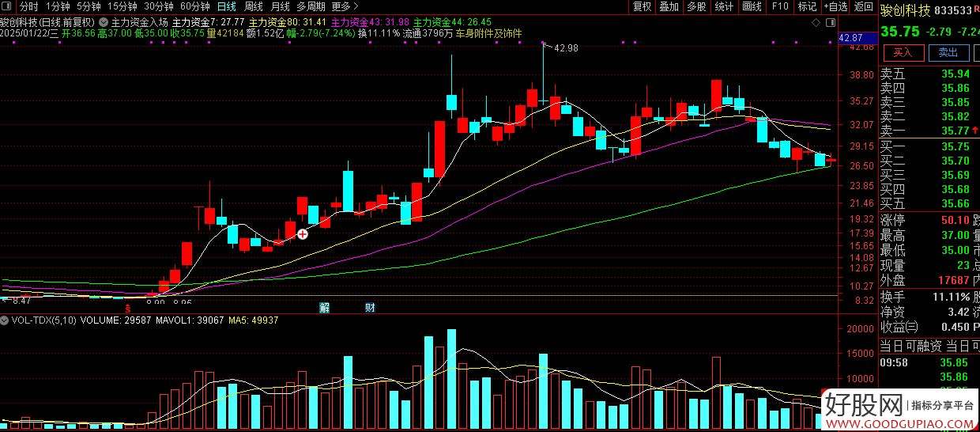Open the 多周期 multi-period view
980x432 pixels.
tap(311, 6)
